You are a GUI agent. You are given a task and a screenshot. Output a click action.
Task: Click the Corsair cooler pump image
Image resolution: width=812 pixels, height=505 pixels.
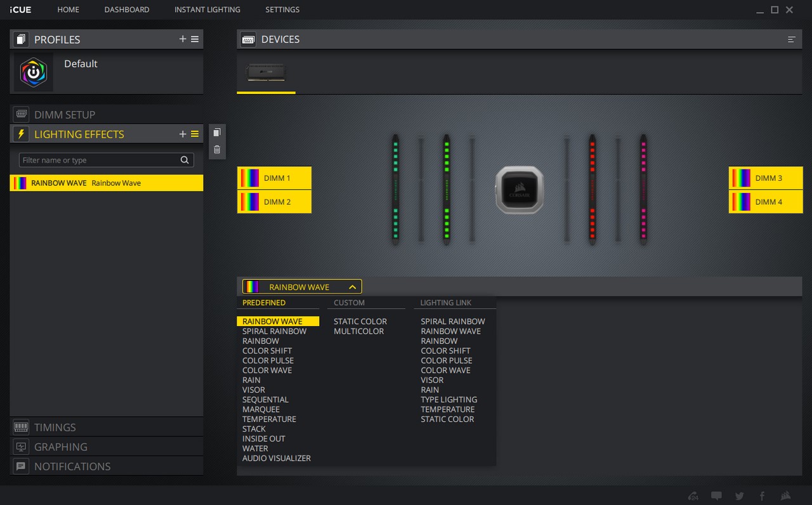[x=520, y=190]
